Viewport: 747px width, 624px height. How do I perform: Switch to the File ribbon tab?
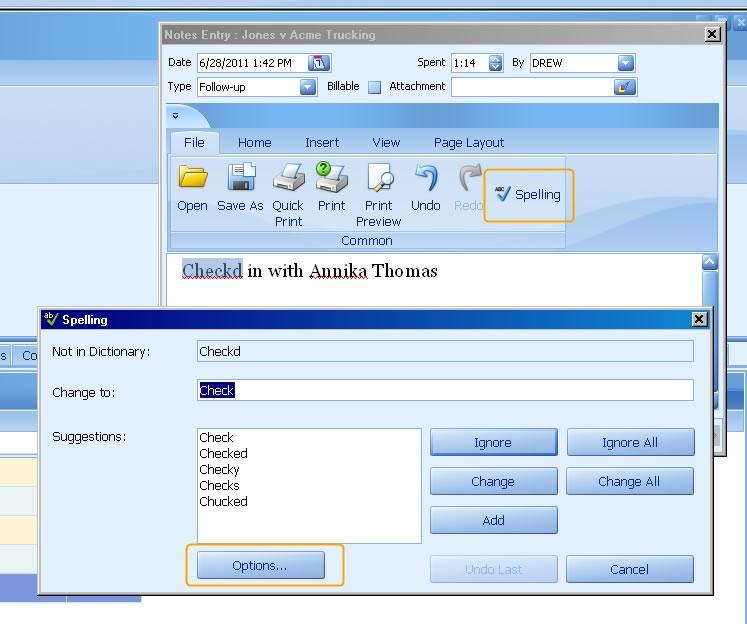tap(194, 142)
